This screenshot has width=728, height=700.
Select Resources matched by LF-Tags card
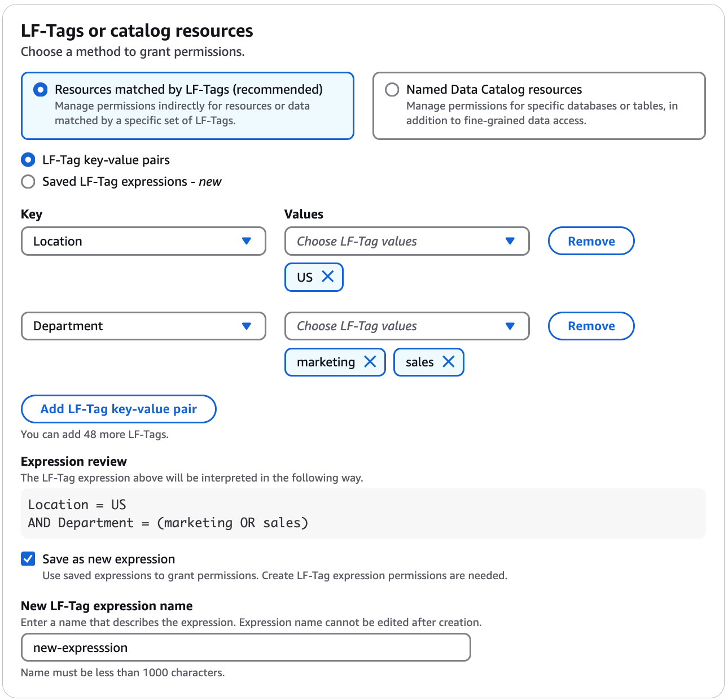40,89
